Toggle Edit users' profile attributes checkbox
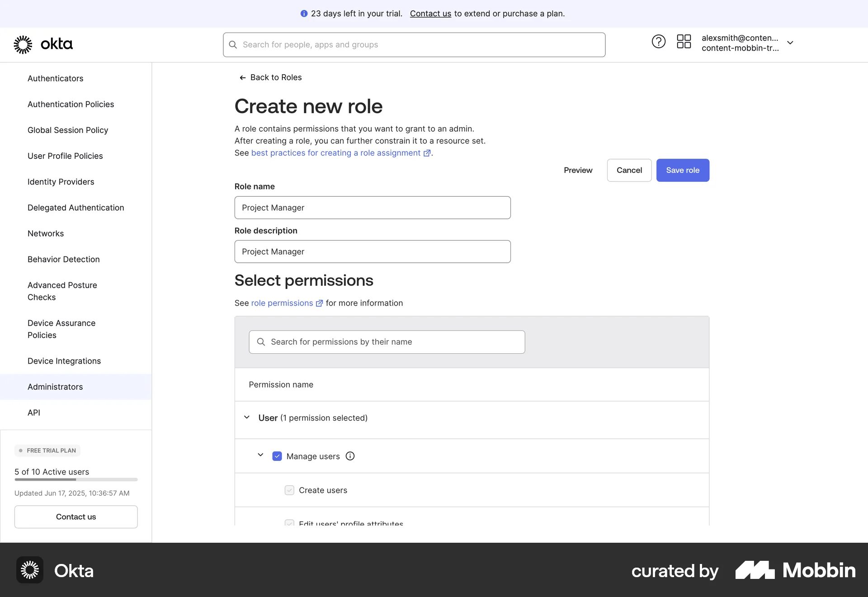 (289, 522)
